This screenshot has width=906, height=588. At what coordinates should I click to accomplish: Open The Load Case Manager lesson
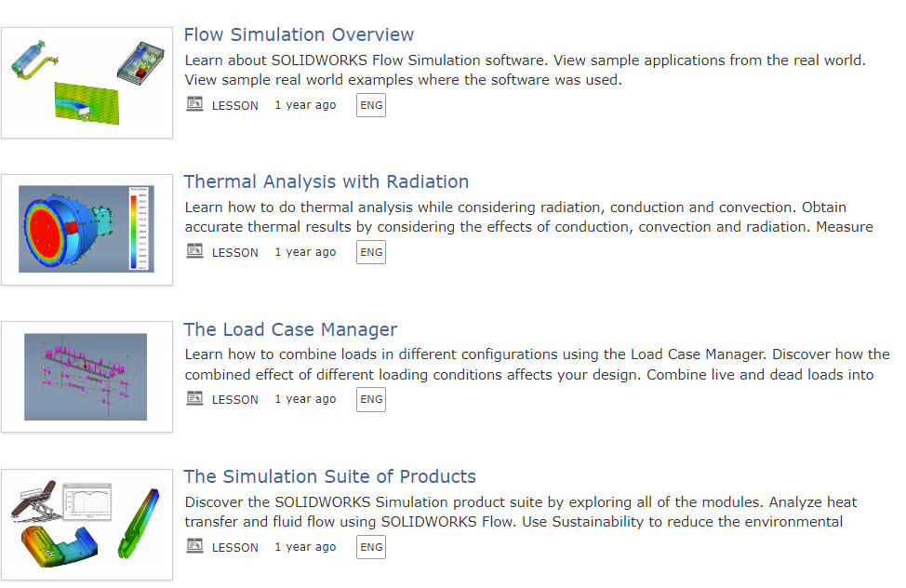click(x=291, y=329)
